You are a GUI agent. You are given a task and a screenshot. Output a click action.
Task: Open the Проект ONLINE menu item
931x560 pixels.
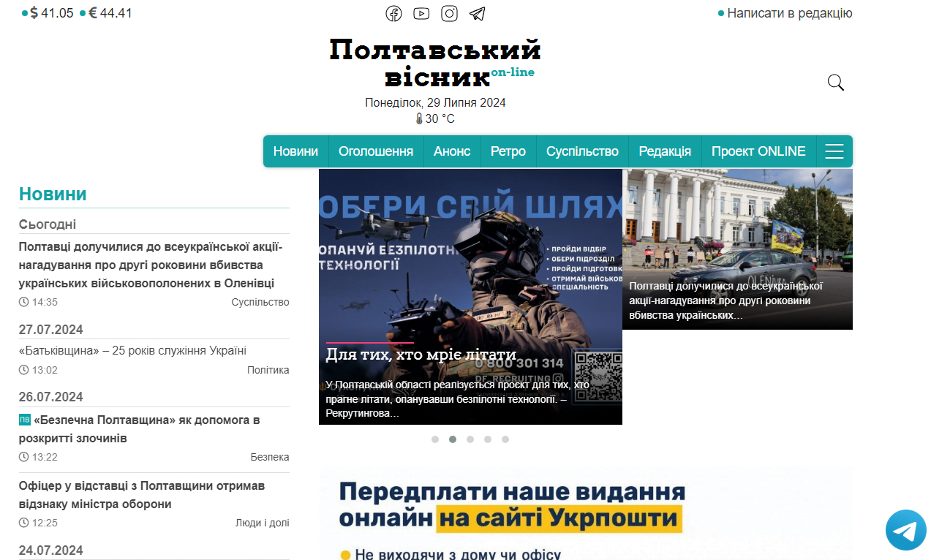758,151
